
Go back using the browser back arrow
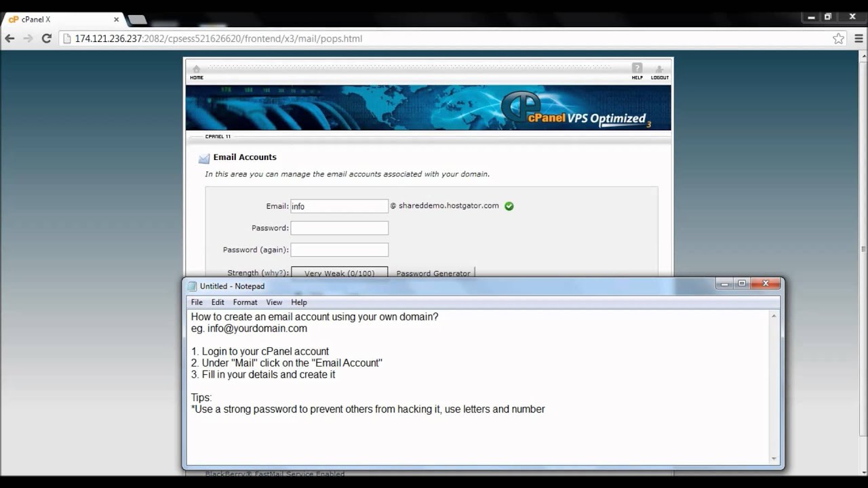point(9,39)
